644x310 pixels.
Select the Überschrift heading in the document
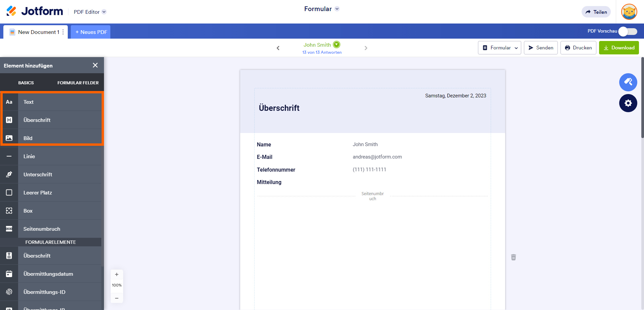(279, 108)
